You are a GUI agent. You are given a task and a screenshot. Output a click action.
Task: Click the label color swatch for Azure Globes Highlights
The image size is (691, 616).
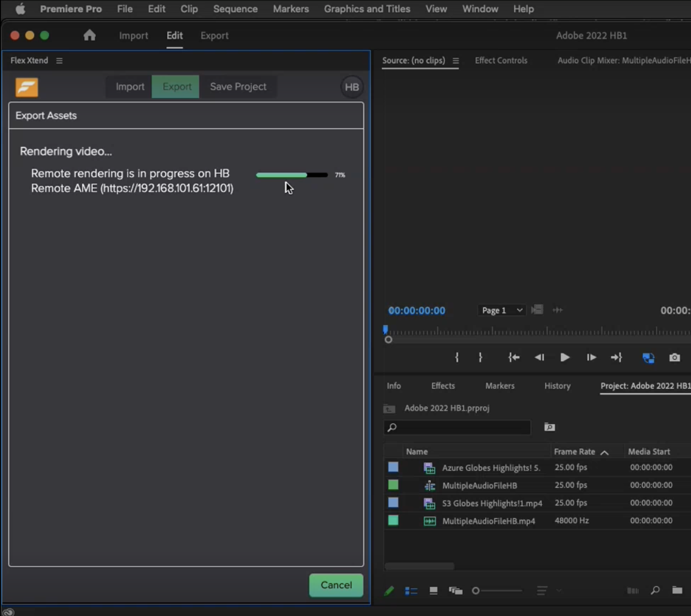click(393, 467)
